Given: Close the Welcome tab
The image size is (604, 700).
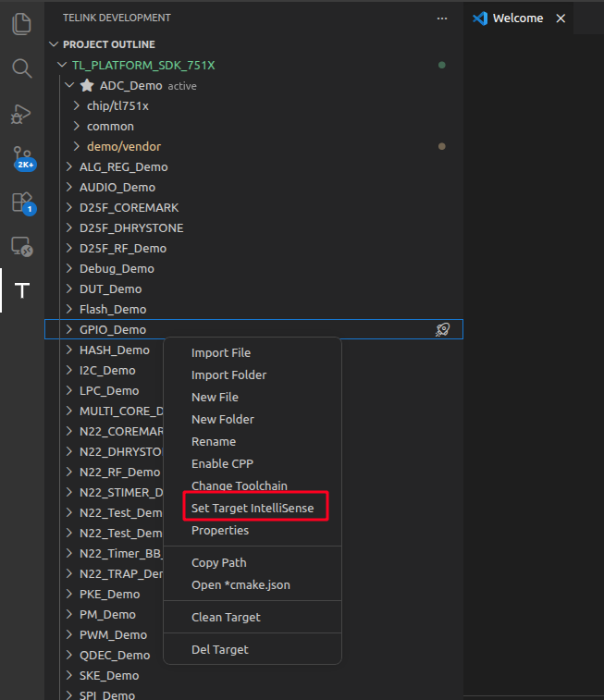Looking at the screenshot, I should pyautogui.click(x=561, y=18).
